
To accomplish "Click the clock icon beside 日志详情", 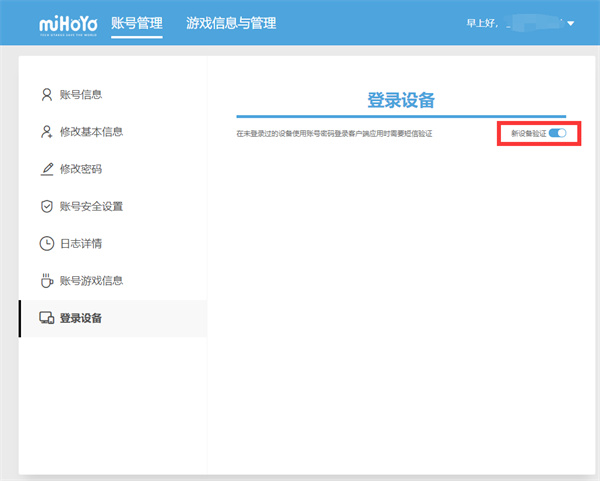I will pyautogui.click(x=46, y=243).
